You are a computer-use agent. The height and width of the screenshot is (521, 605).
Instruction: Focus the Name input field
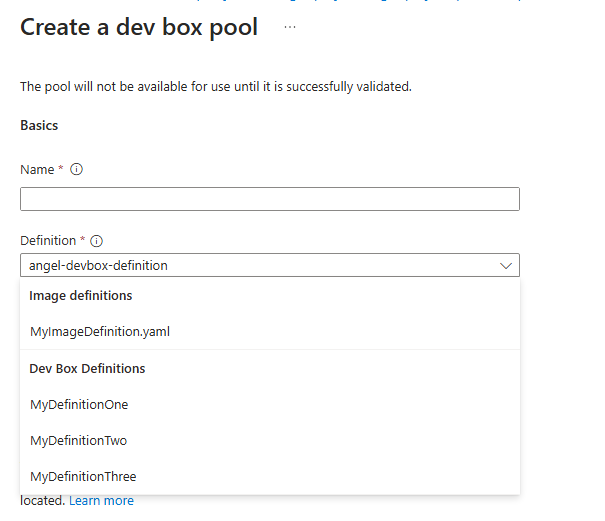[270, 199]
